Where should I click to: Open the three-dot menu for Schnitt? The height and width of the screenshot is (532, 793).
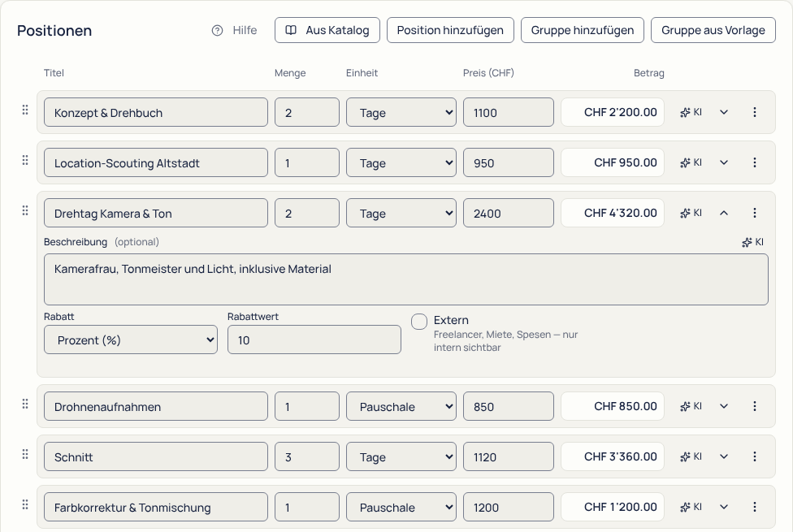click(755, 456)
